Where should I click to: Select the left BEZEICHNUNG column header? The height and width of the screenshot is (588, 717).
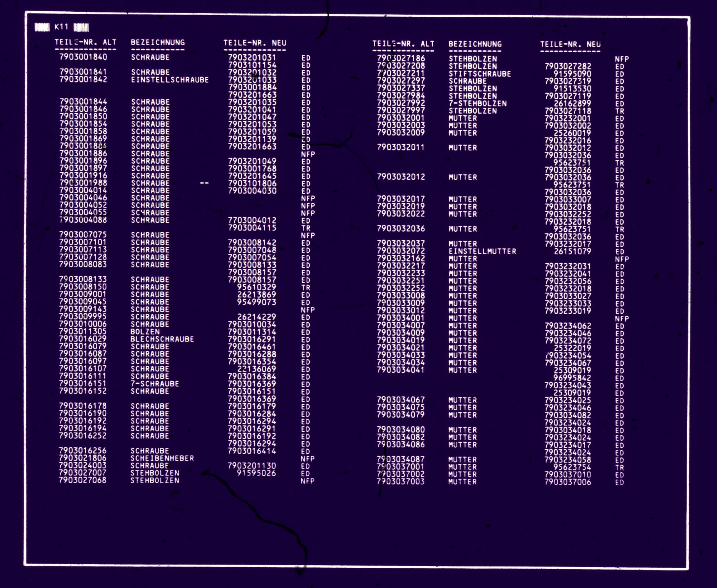pyautogui.click(x=158, y=42)
